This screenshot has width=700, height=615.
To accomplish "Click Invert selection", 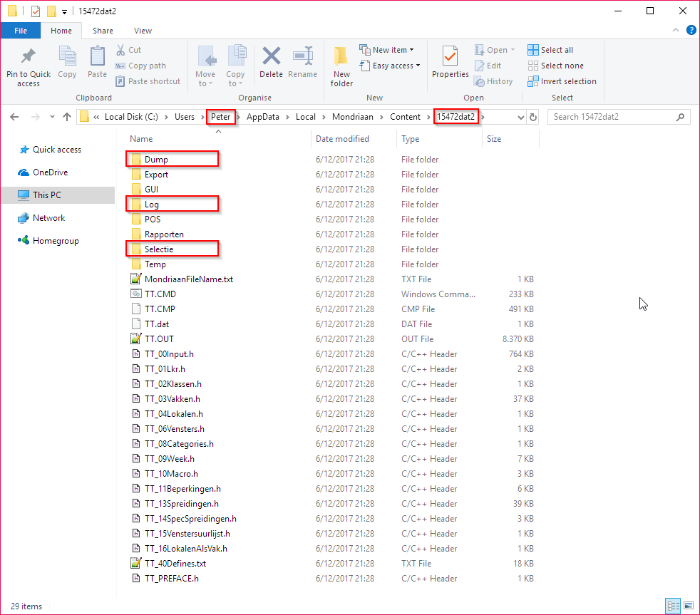I will click(x=562, y=81).
